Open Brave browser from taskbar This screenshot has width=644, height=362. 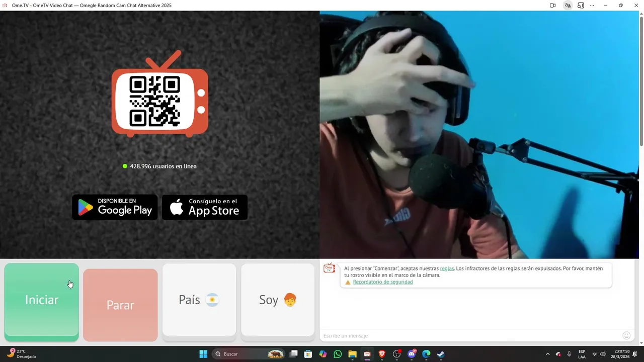point(382,354)
